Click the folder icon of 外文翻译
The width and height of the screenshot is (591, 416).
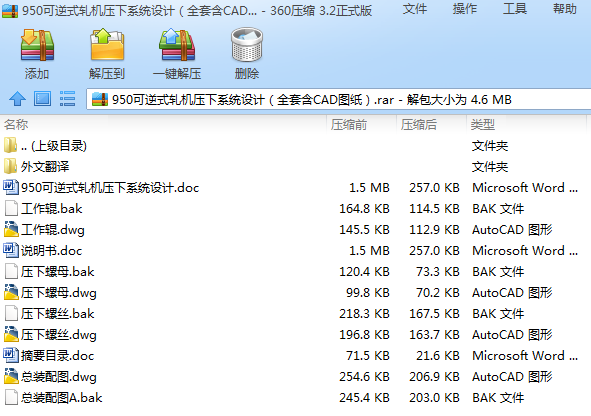pos(11,166)
